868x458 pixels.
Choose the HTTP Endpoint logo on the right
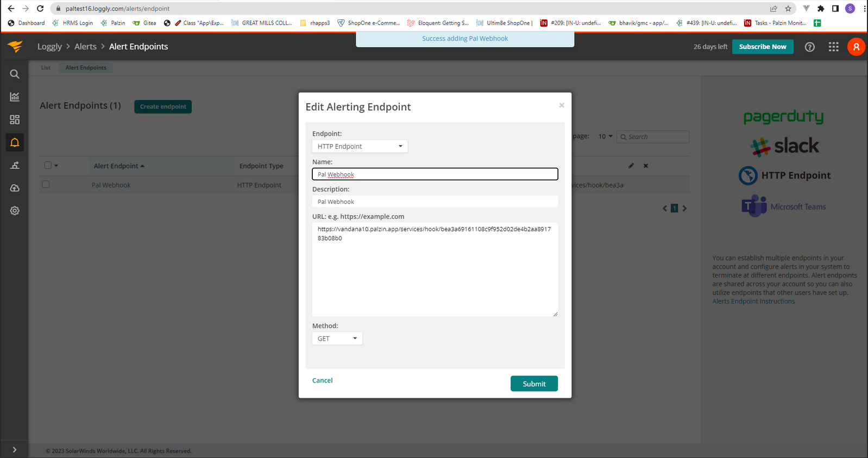[784, 175]
